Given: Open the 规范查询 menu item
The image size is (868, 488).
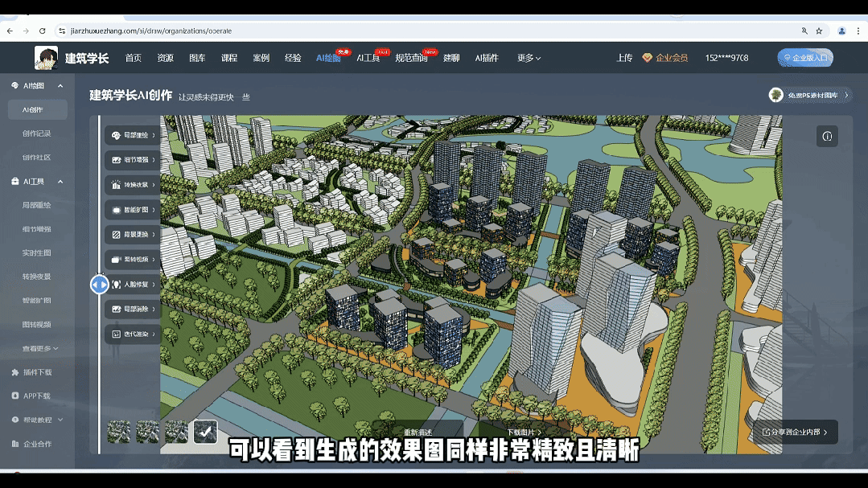Looking at the screenshot, I should point(413,58).
